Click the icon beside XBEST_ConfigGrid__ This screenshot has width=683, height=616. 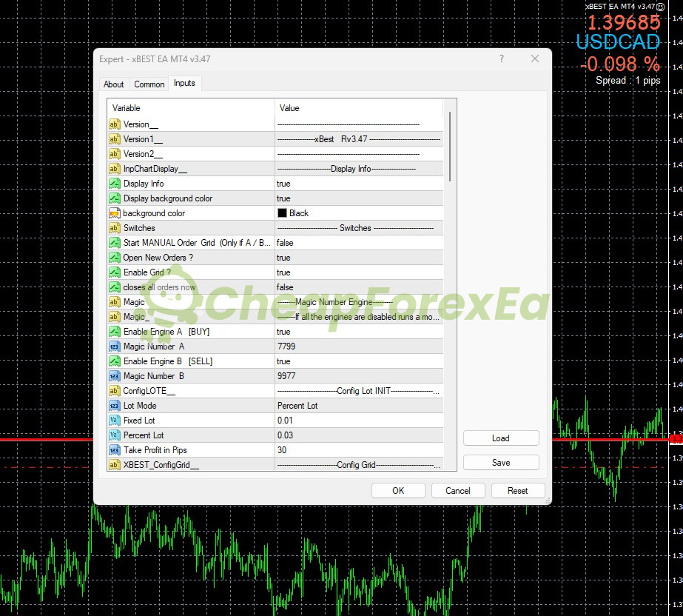coord(114,465)
